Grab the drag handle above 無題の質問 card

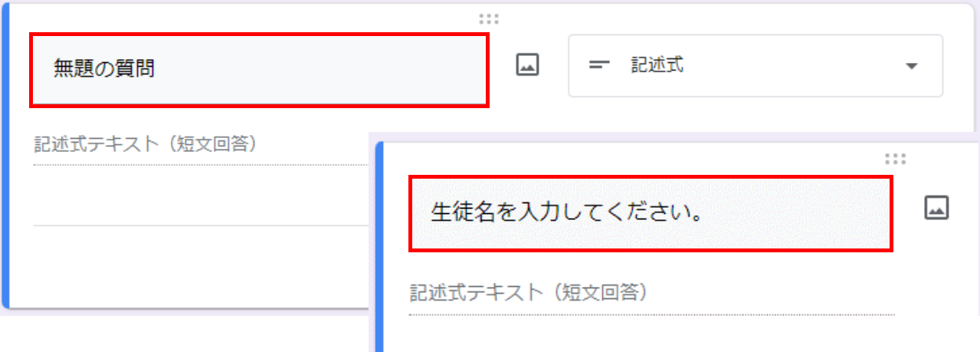(x=488, y=19)
